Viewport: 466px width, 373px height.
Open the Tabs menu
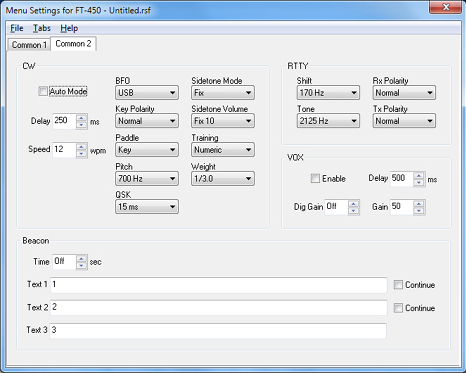point(42,28)
